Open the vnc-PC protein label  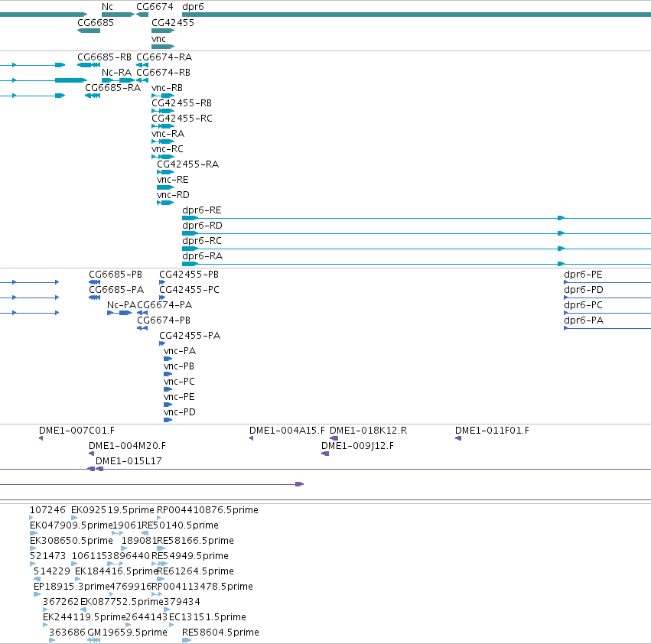click(179, 382)
